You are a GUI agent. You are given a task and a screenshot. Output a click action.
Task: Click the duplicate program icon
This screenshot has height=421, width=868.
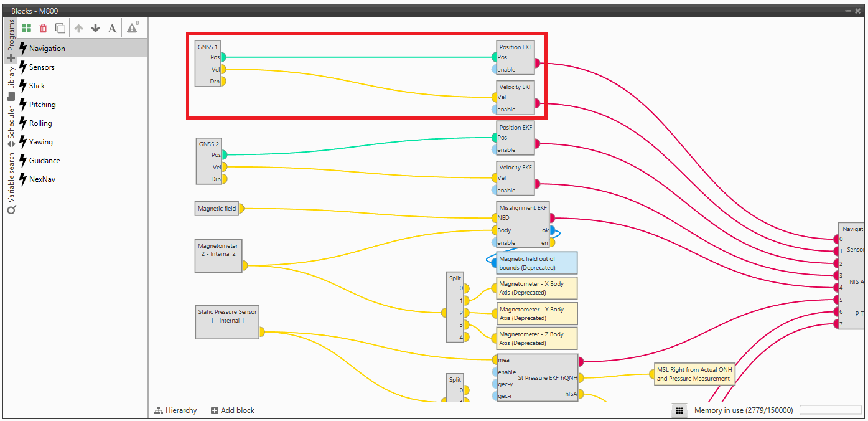(60, 28)
